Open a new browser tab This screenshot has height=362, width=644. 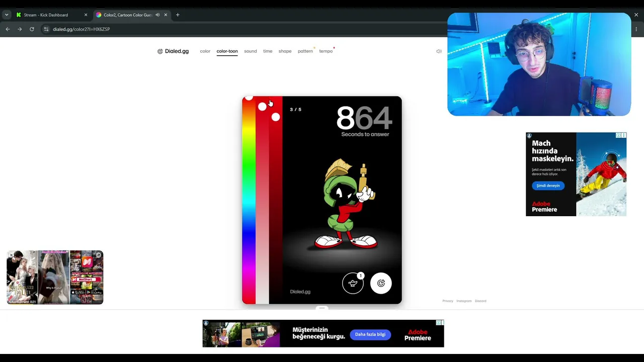point(178,15)
